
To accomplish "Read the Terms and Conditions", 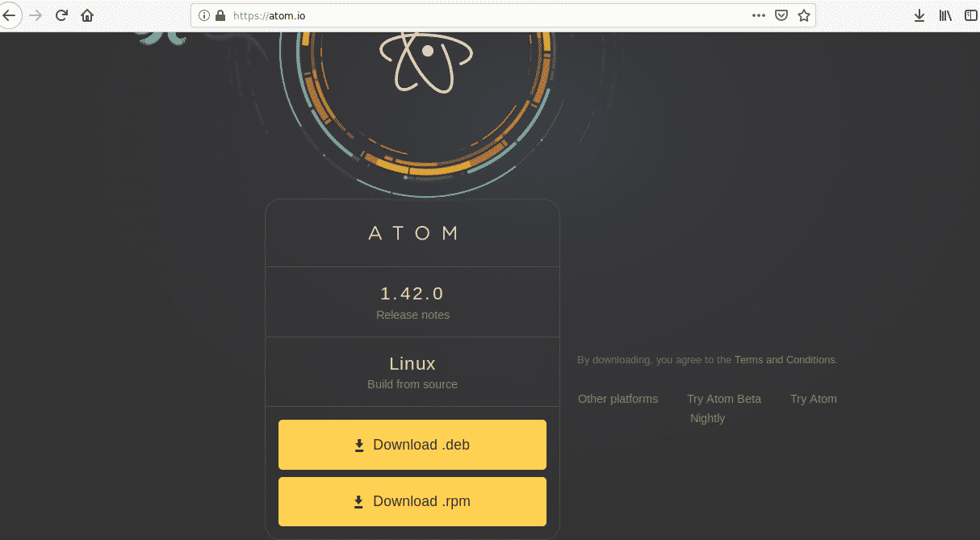I will (x=785, y=360).
